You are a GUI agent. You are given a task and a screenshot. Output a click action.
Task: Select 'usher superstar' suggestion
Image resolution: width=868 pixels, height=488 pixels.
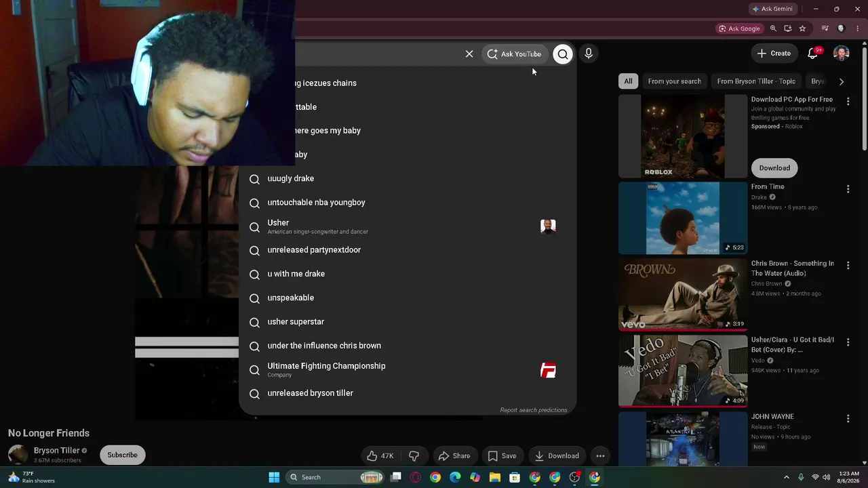pos(408,322)
